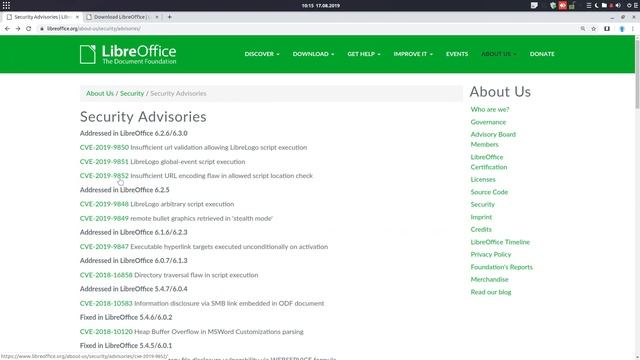Screen dimensions: 640x360
Task: Open CVE-2019-9849 advisory
Action: [x=104, y=218]
